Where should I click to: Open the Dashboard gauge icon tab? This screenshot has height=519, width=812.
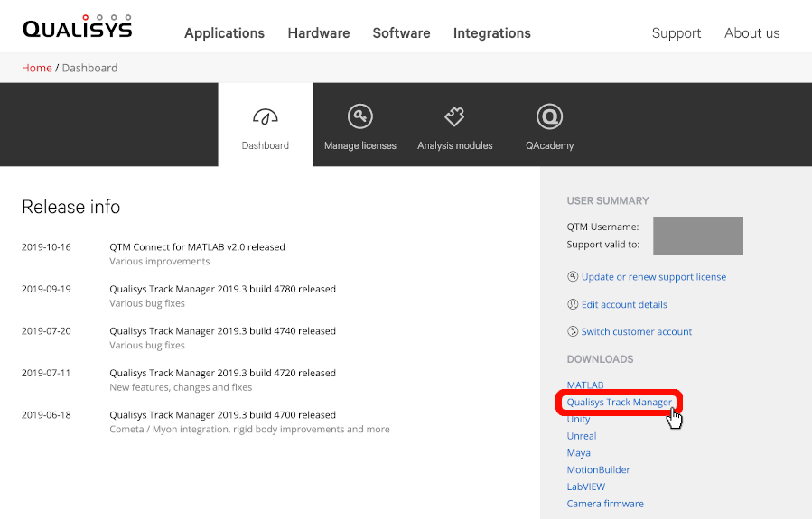(266, 117)
